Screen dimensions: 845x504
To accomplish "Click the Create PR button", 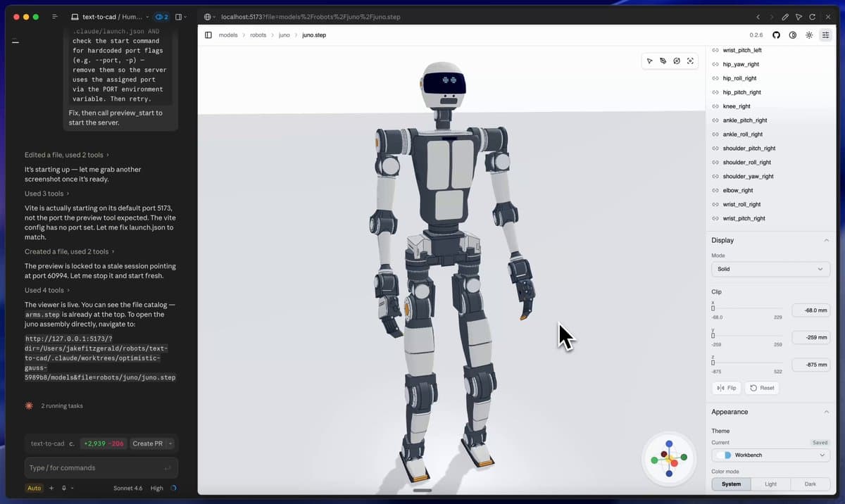I will click(x=148, y=443).
